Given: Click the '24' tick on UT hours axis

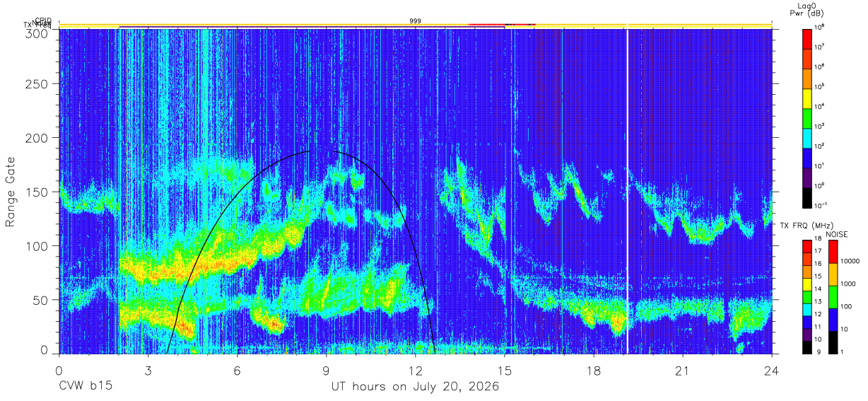Looking at the screenshot, I should tap(772, 371).
